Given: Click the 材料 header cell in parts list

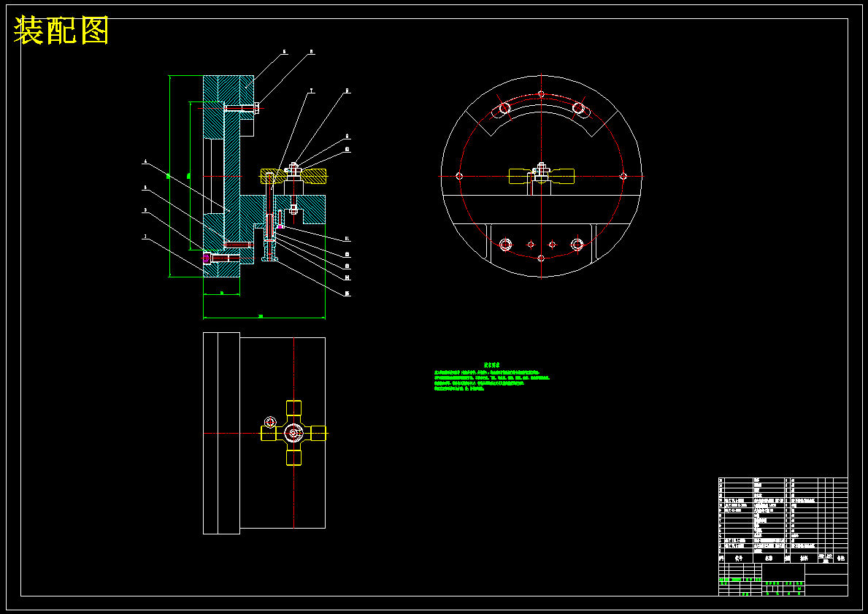Looking at the screenshot, I should [804, 559].
